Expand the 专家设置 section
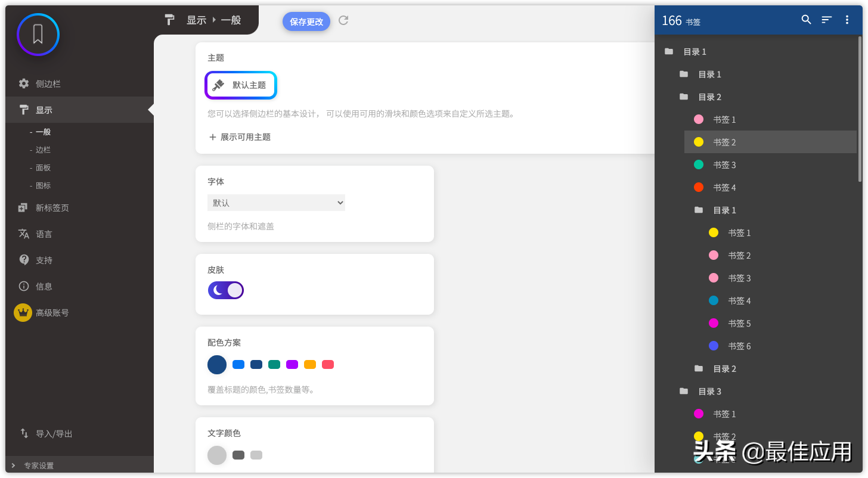868x478 pixels. pyautogui.click(x=80, y=465)
